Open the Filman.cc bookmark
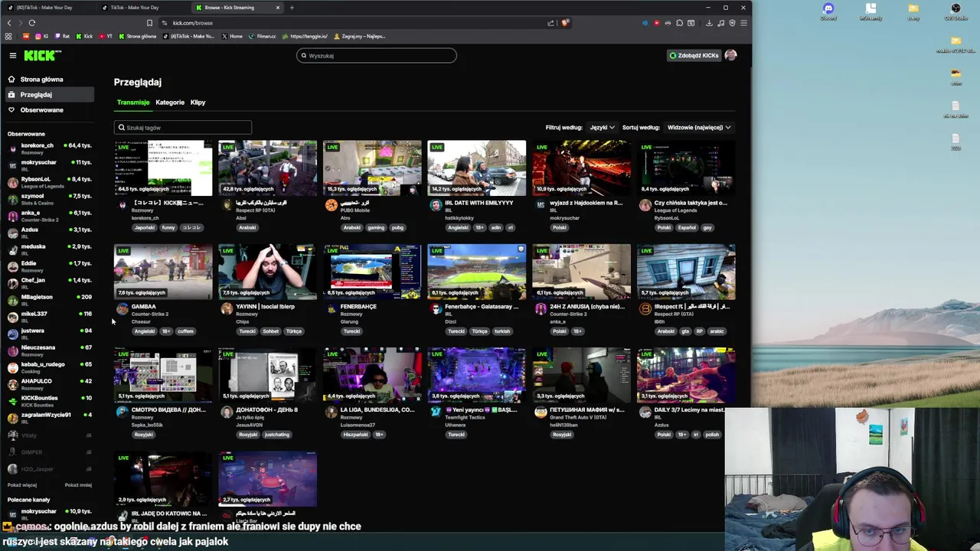Screen dimensions: 980x551 coord(263,36)
